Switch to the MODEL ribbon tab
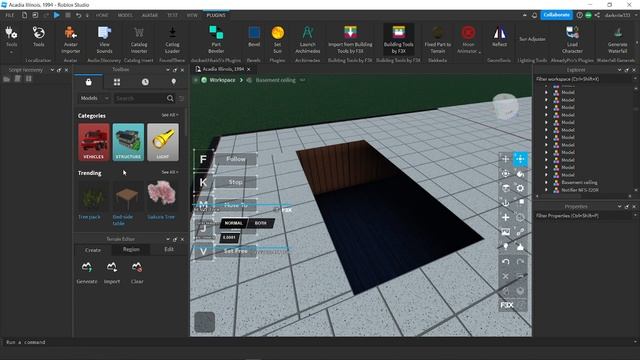The height and width of the screenshot is (360, 640). click(125, 15)
